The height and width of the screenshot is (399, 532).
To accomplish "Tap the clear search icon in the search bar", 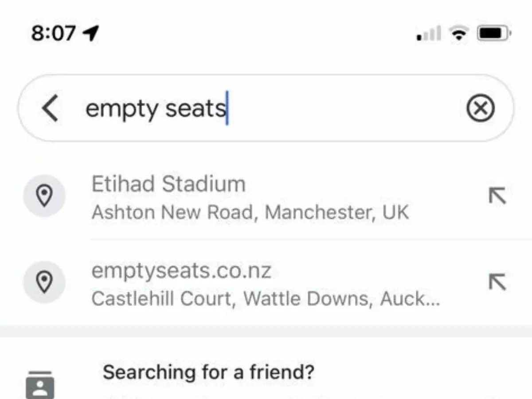I will click(481, 108).
